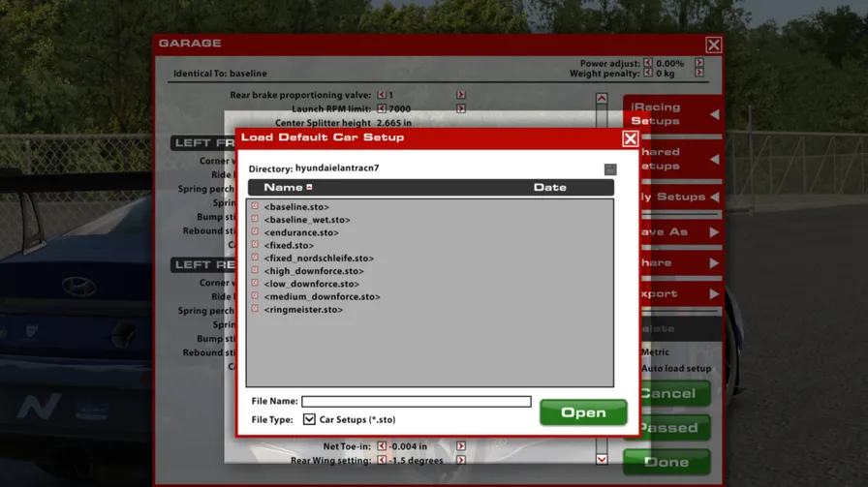
Task: Decrease Power adjust value
Action: click(x=648, y=63)
